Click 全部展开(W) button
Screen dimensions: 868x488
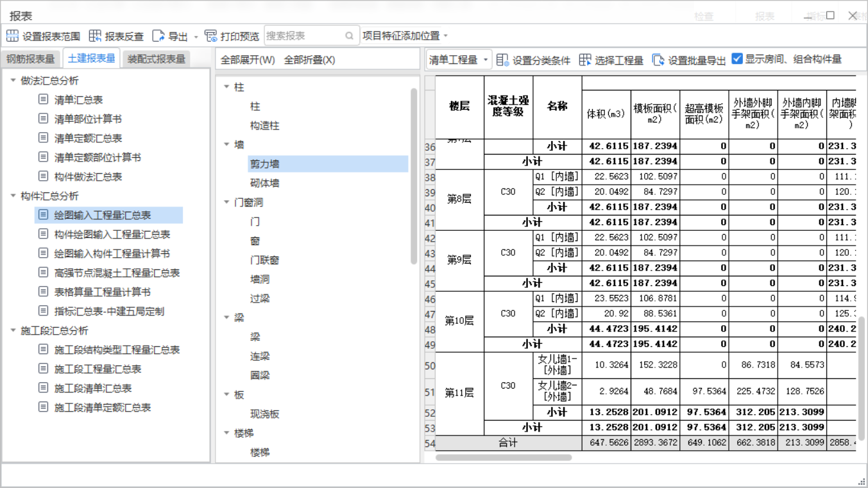pos(248,60)
